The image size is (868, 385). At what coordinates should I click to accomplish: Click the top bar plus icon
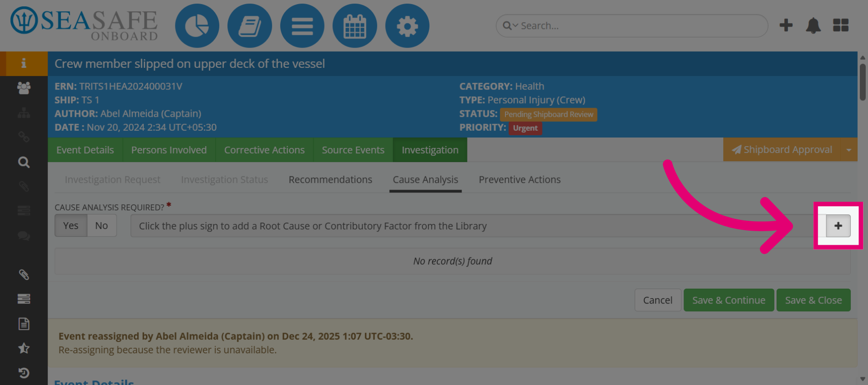(x=786, y=25)
